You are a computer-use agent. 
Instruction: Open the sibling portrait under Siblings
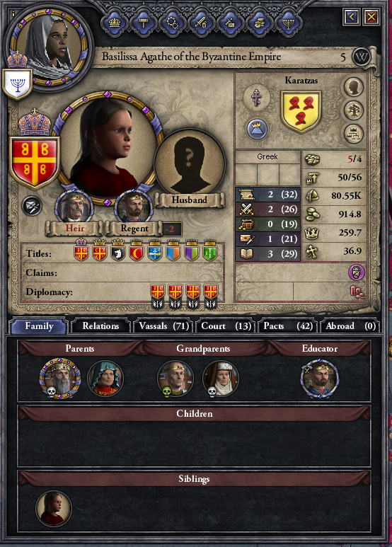coord(54,508)
